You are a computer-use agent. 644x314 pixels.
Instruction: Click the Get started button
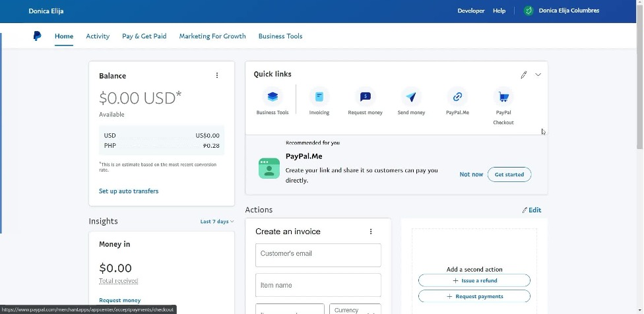tap(509, 174)
